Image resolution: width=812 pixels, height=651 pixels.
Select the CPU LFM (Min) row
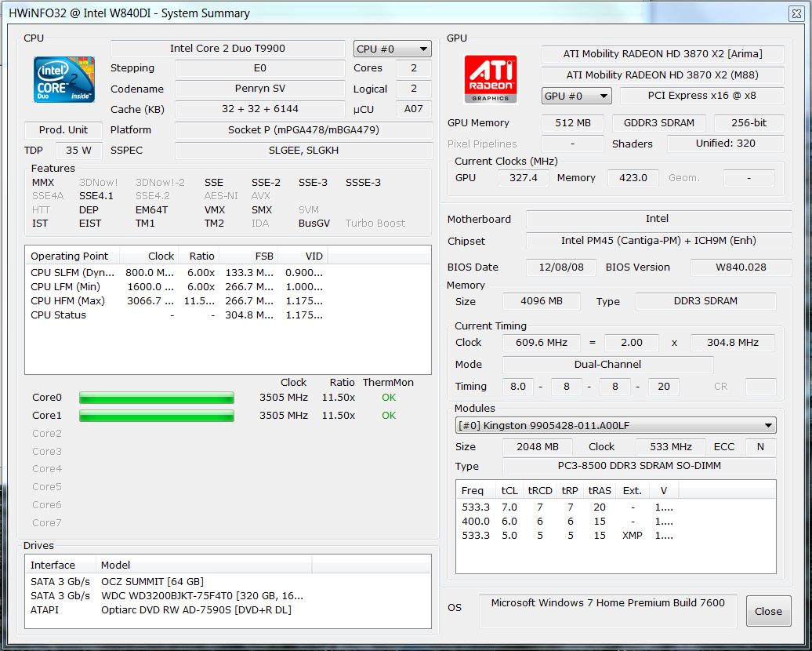coord(176,286)
